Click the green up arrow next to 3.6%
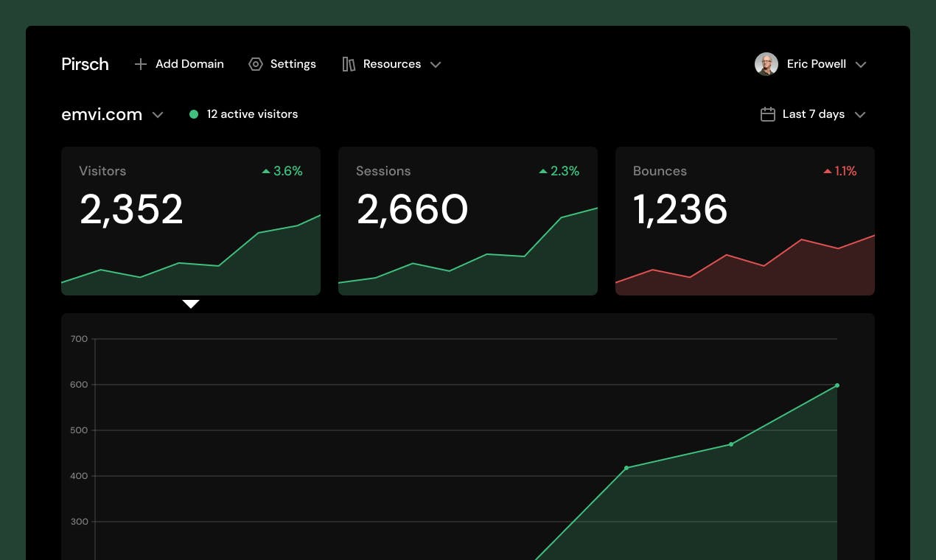The width and height of the screenshot is (936, 560). (266, 171)
